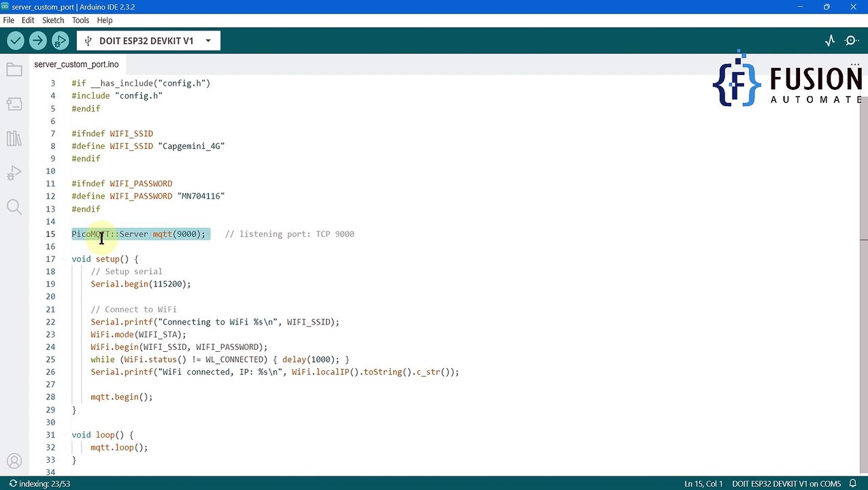Click WiFi.begin(WIFI_SSID, WIFI_PASSWORD) line
This screenshot has width=868, height=490.
point(179,347)
